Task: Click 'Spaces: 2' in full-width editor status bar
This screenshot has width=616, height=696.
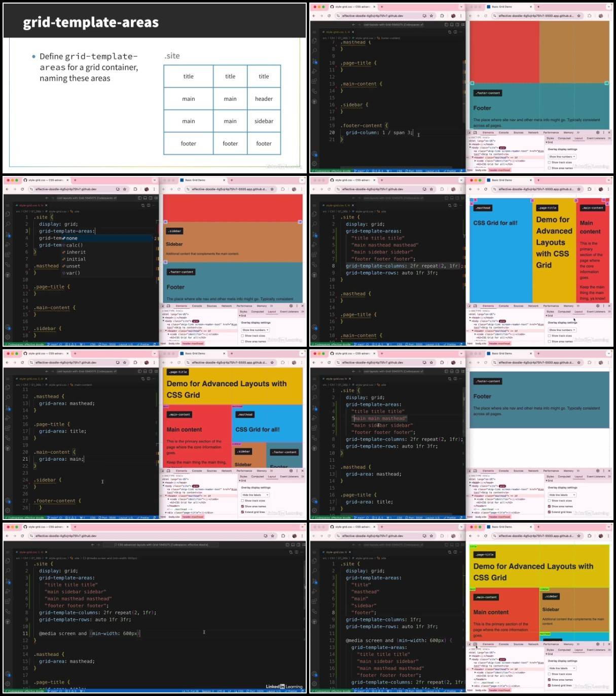Action: pyautogui.click(x=208, y=691)
